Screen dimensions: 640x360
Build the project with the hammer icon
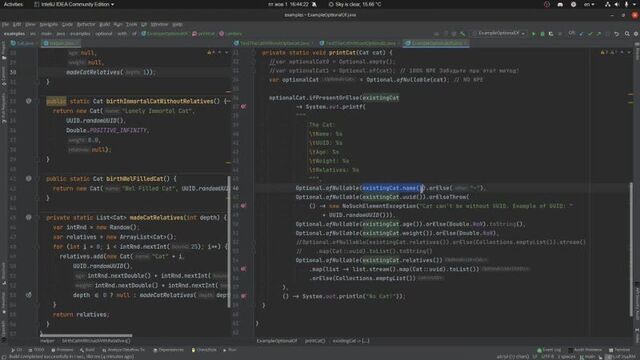tap(462, 34)
